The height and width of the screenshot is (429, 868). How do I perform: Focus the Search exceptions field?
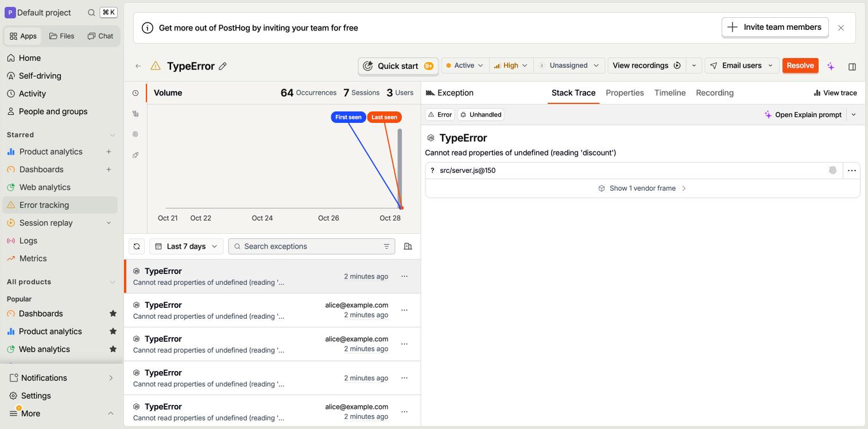[x=312, y=246]
